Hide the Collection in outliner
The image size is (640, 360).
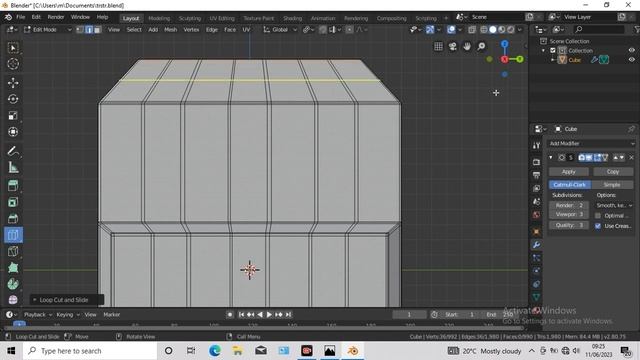[x=631, y=50]
